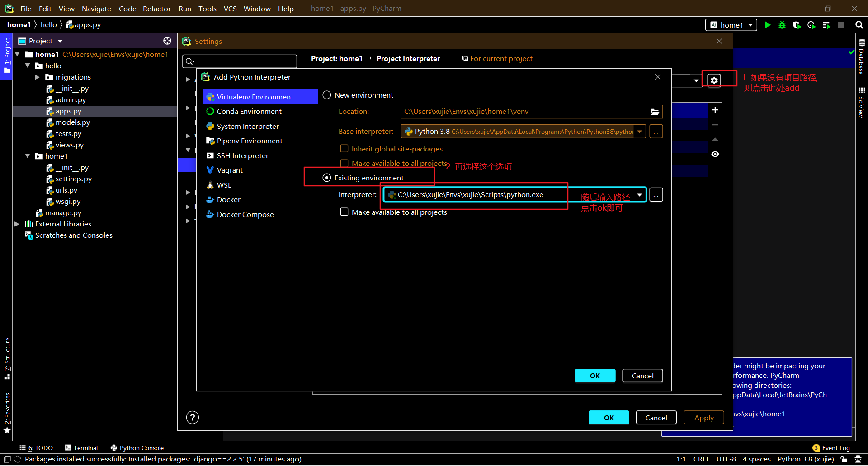Open the Navigate menu

96,9
